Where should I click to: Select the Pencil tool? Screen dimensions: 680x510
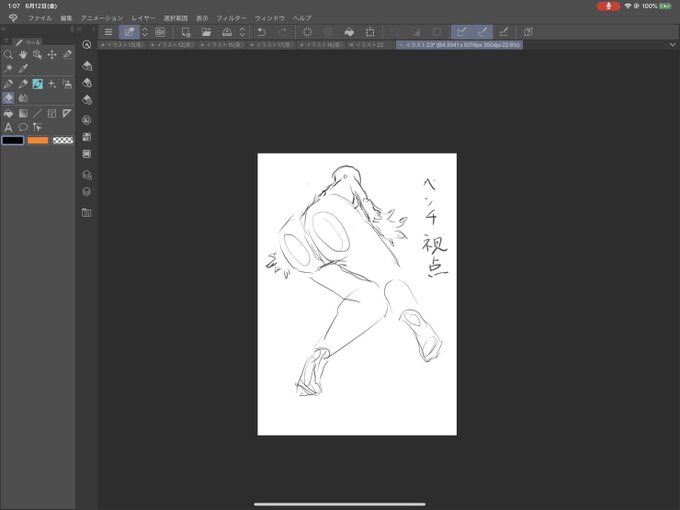click(x=23, y=84)
